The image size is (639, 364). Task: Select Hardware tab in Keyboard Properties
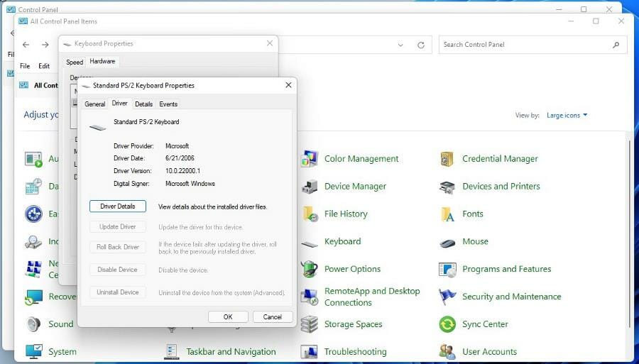(x=102, y=61)
